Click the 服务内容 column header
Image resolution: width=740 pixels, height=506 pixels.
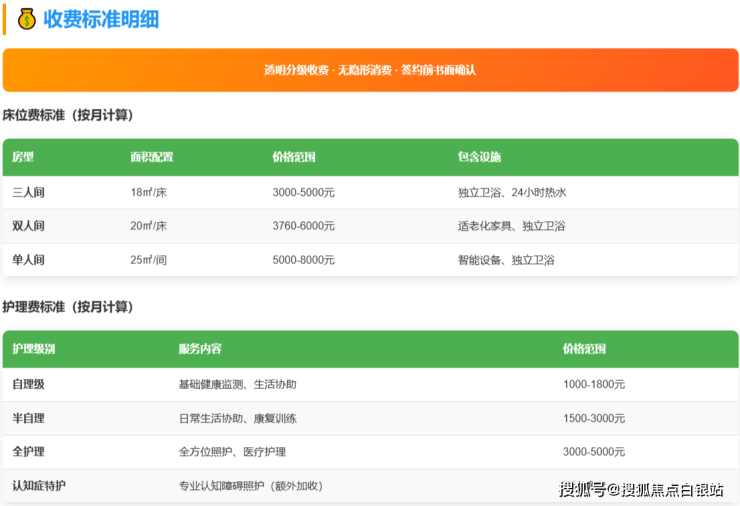coord(200,349)
